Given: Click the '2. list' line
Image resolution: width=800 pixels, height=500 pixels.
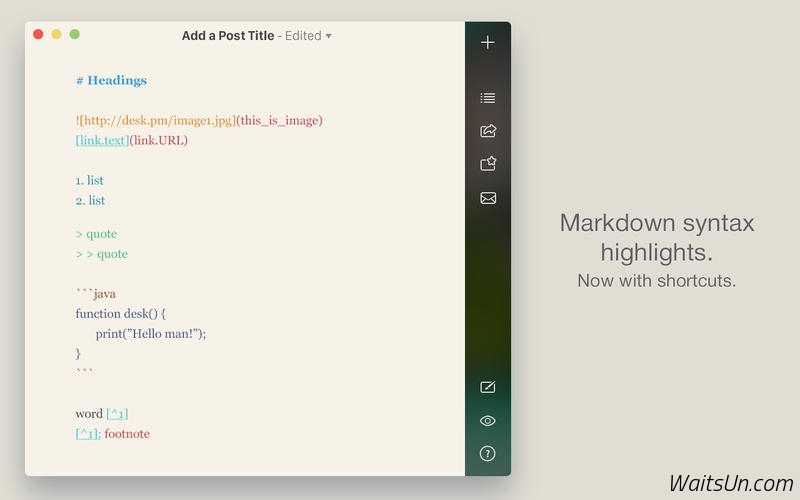Looking at the screenshot, I should [x=90, y=201].
